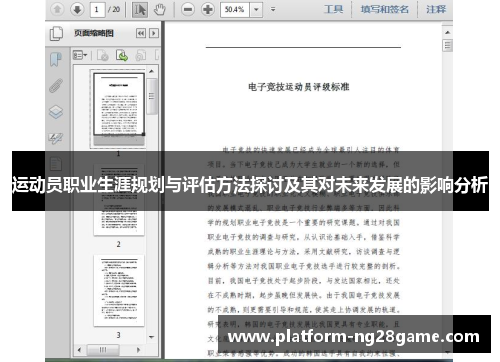Click the page number input field

tap(97, 9)
